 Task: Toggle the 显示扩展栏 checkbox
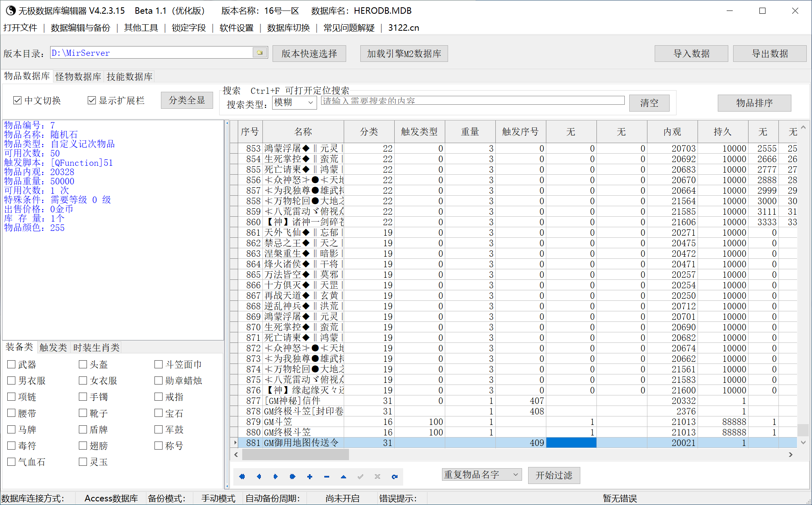click(92, 100)
